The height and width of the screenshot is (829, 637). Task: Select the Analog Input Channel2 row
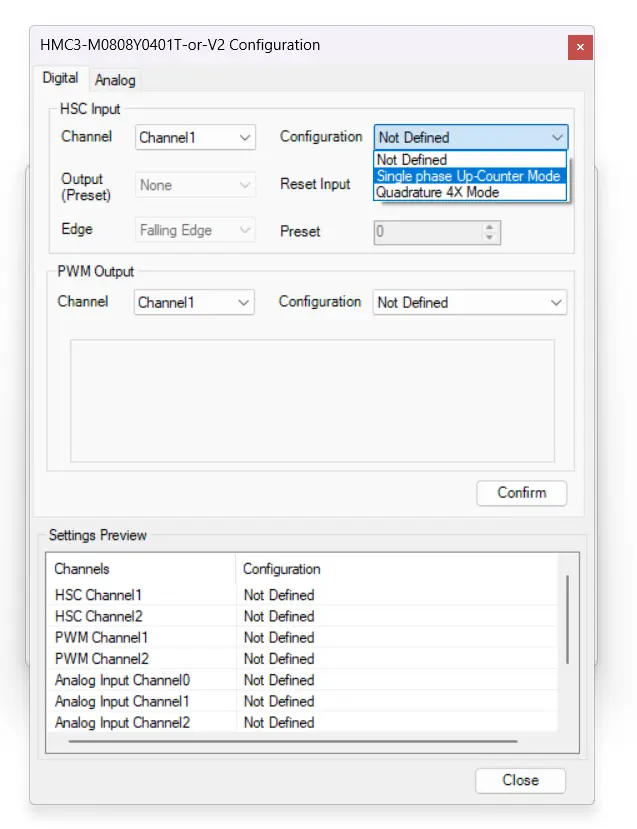click(x=302, y=722)
